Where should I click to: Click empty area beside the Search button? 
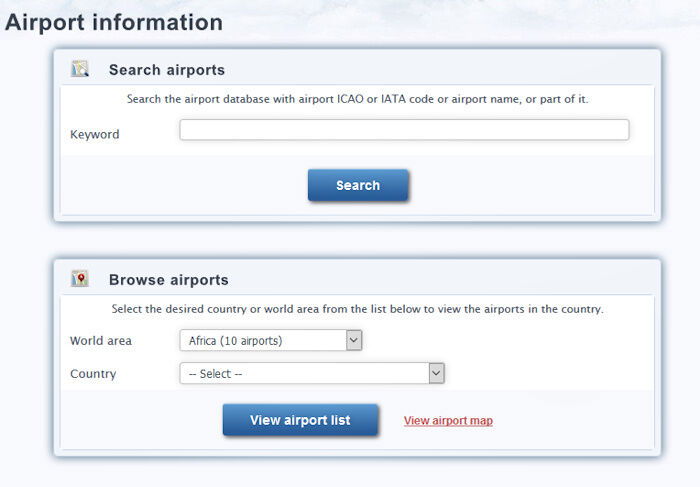[520, 186]
